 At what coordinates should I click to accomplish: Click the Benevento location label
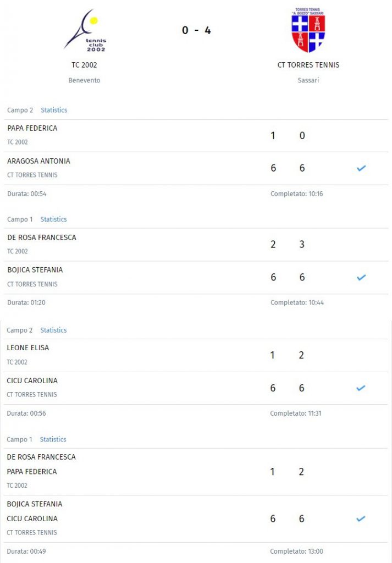84,80
